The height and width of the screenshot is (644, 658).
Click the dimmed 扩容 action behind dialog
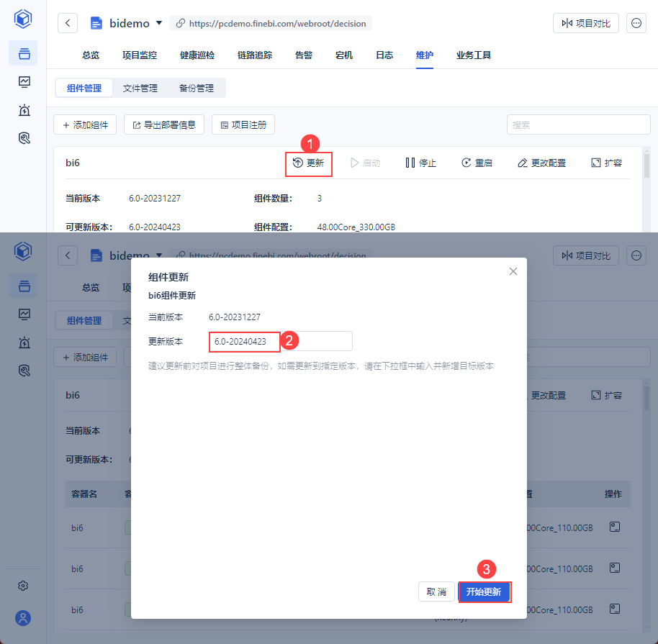[x=606, y=395]
